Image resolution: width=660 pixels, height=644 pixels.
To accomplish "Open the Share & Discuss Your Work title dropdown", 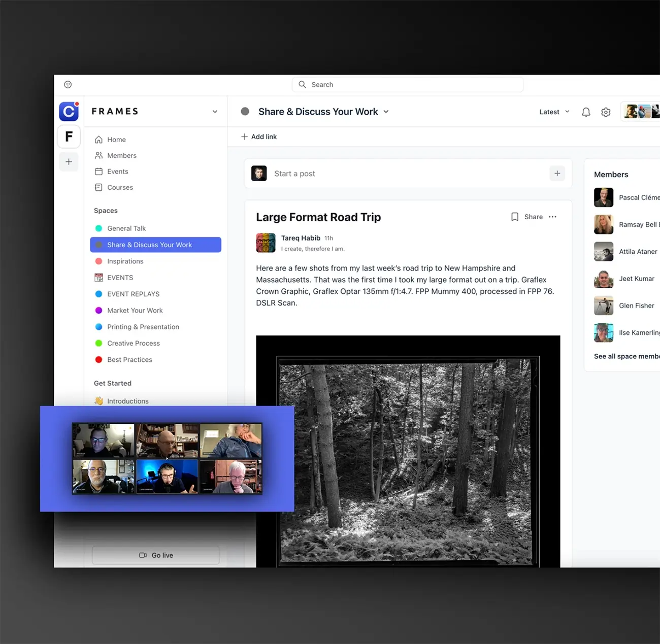I will [386, 112].
